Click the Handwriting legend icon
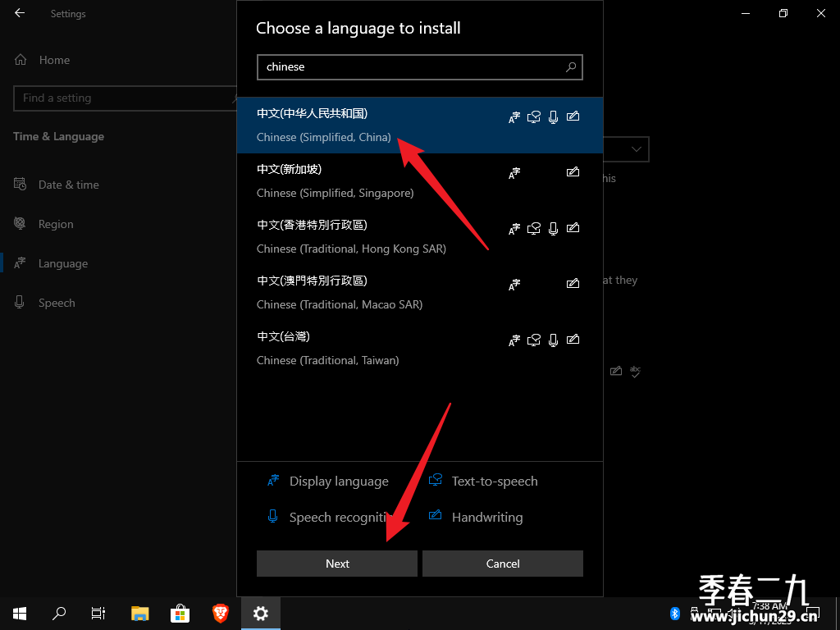This screenshot has height=630, width=840. click(x=436, y=515)
